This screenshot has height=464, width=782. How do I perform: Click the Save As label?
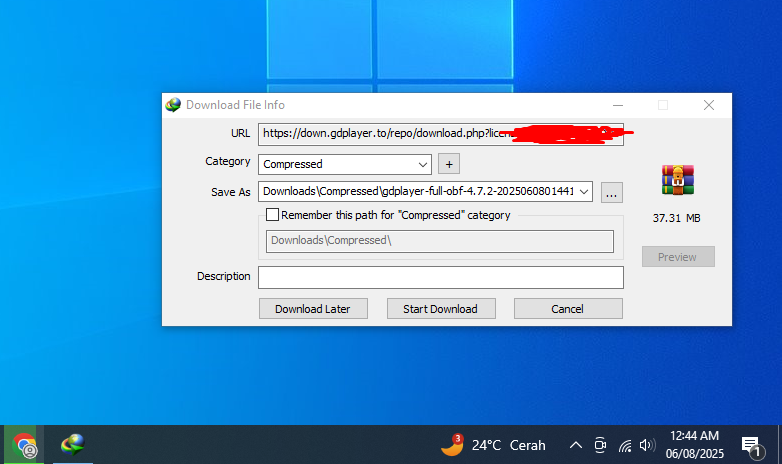[x=230, y=192]
